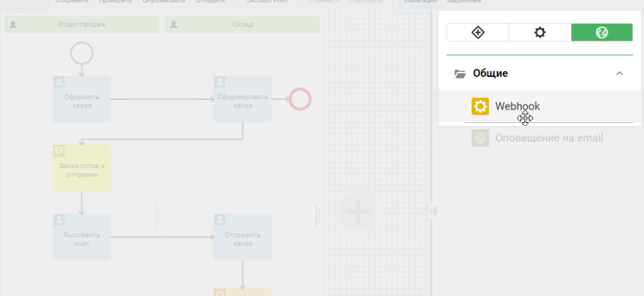Screen dimensions: 644x296
Task: Click the email notification @ icon
Action: (480, 138)
